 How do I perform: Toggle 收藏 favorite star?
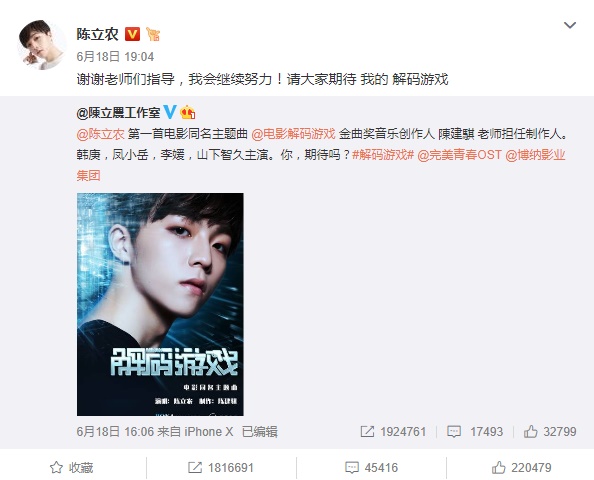(x=72, y=467)
